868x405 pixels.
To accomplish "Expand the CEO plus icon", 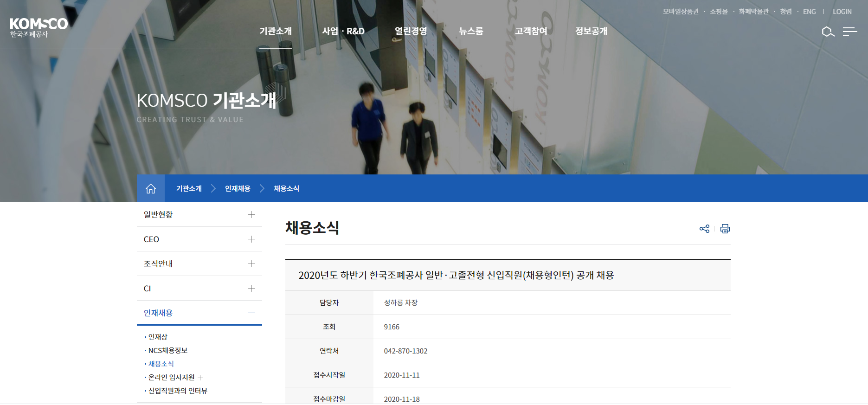I will [251, 239].
